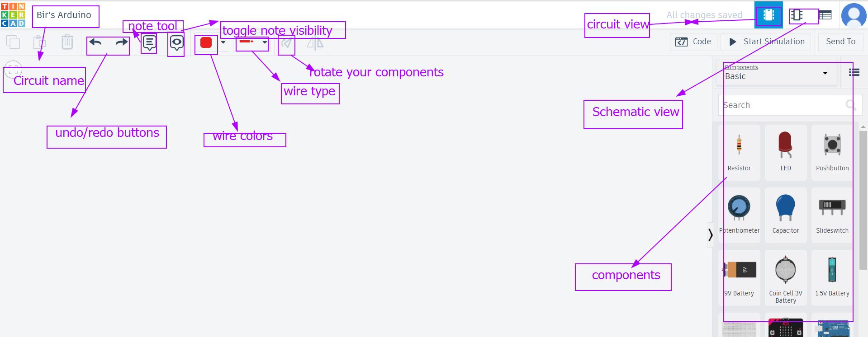Collapse the components panel with chevron
868x337 pixels.
click(x=711, y=234)
